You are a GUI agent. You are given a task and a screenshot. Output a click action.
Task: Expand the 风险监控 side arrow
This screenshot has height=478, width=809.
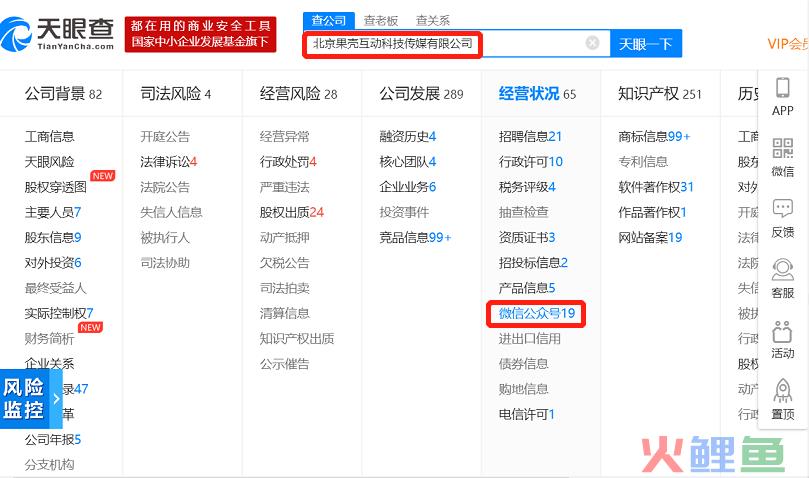(56, 399)
